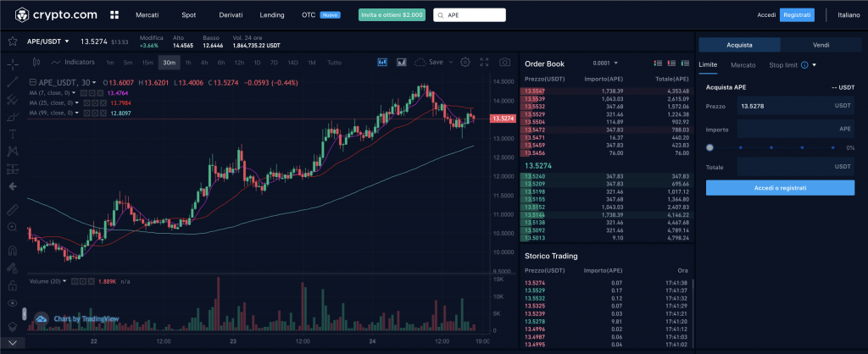Switch chart interval to 4h
This screenshot has width=868, height=354.
[204, 63]
